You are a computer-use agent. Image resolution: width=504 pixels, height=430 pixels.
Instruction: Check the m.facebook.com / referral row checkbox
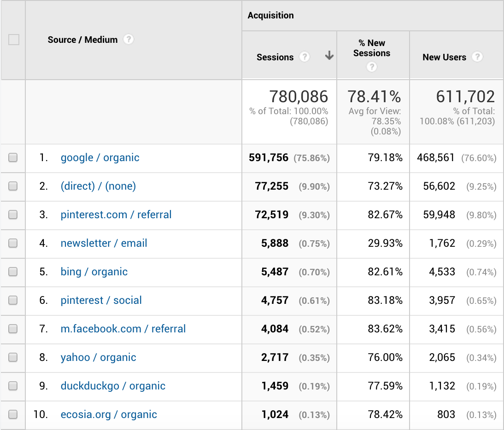[x=13, y=329]
